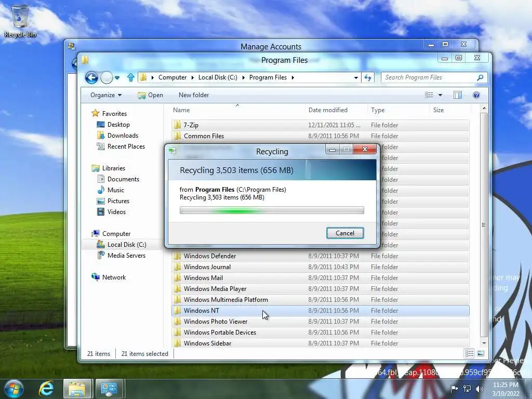
Task: Click the Favorites star icon
Action: pyautogui.click(x=96, y=113)
